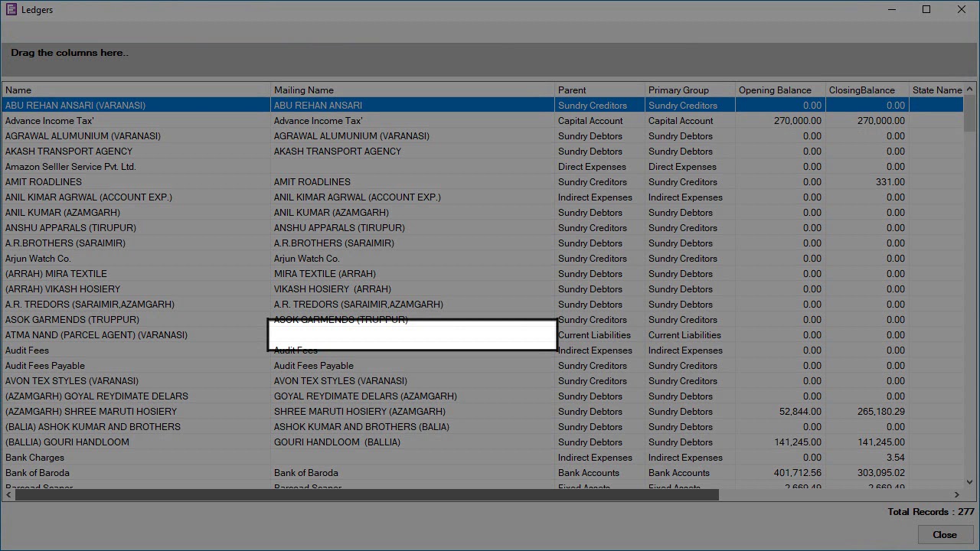Select Amazon Selller Service Pvt. Ltd. row
The width and height of the screenshot is (980, 551).
(483, 166)
